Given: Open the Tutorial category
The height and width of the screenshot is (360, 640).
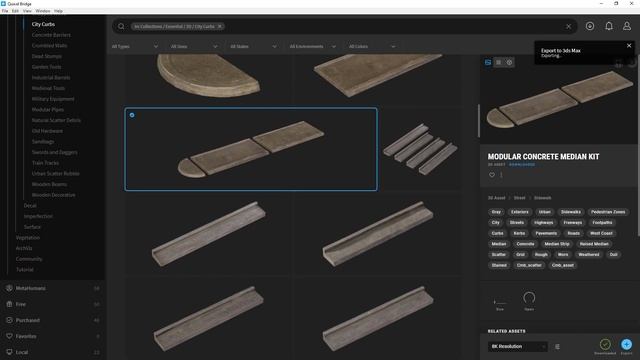Looking at the screenshot, I should (x=24, y=269).
